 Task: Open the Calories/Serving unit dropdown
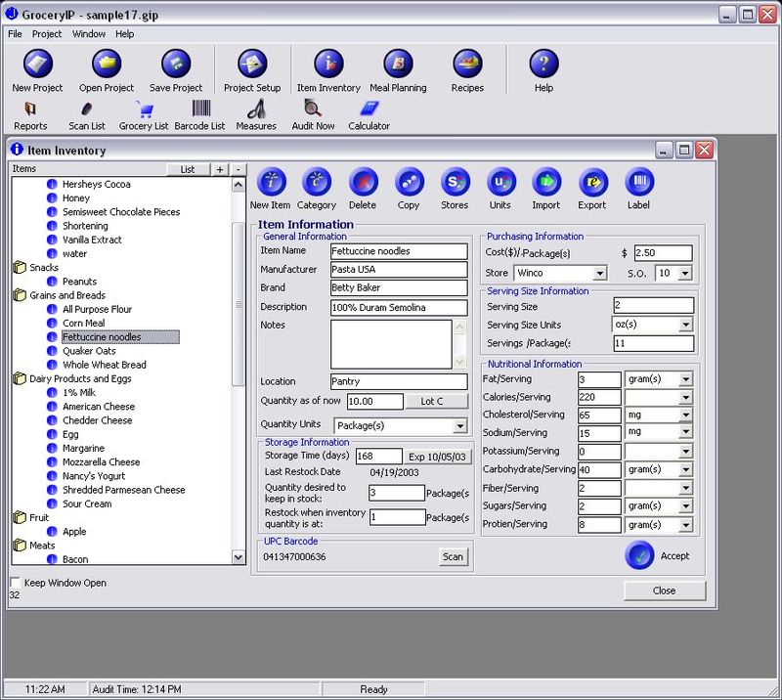(686, 398)
